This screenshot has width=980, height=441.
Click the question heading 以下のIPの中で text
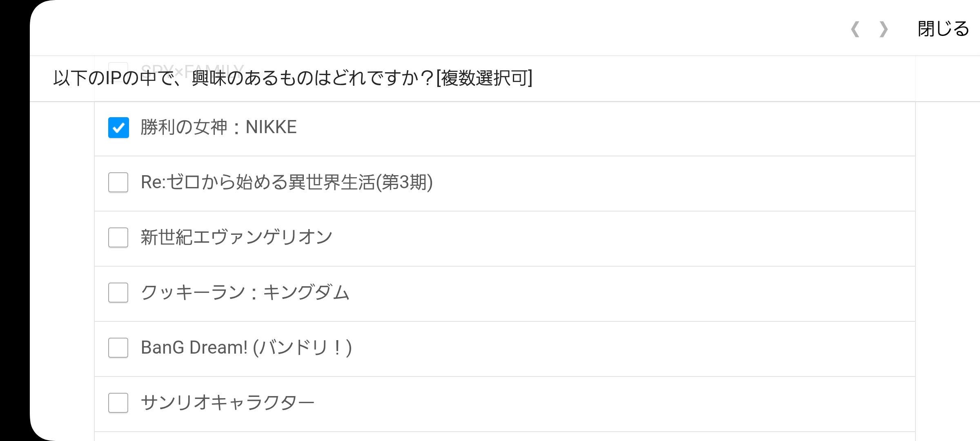[292, 78]
